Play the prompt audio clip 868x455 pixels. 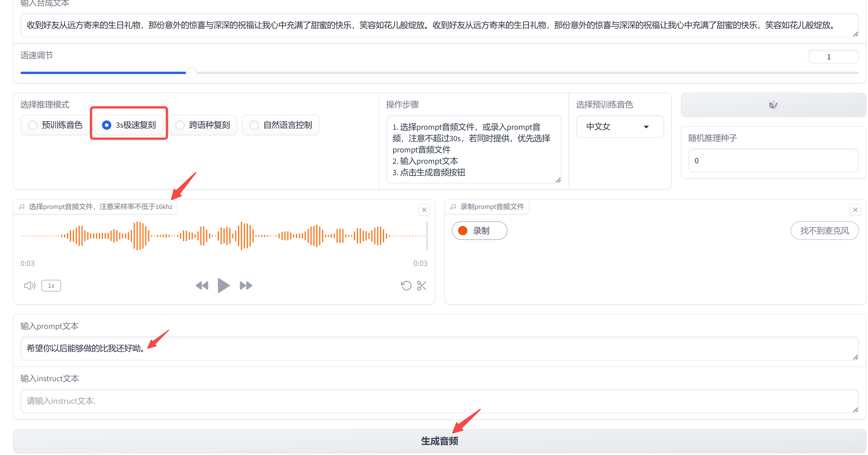(x=223, y=286)
